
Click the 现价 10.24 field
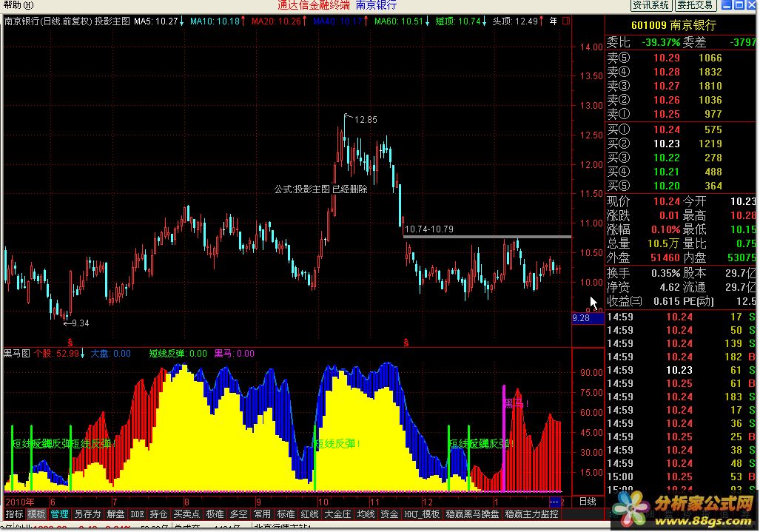click(644, 201)
